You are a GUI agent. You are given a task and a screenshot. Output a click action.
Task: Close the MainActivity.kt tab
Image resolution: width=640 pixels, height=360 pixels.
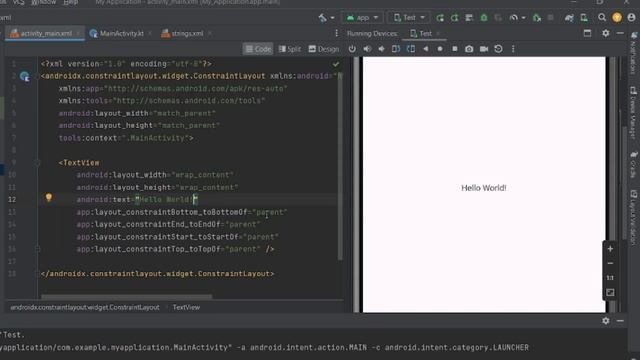click(150, 33)
